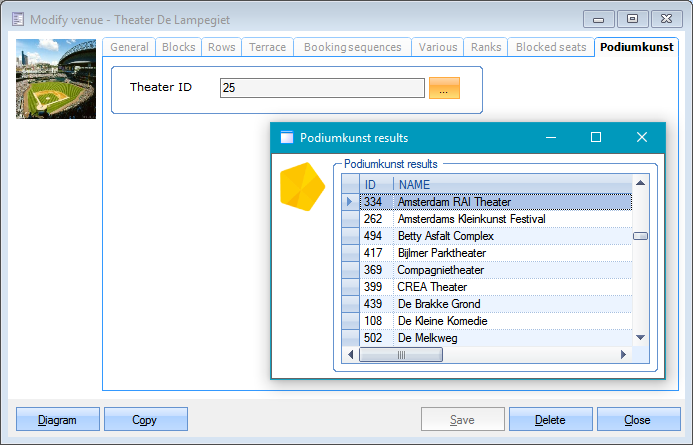Image resolution: width=693 pixels, height=445 pixels.
Task: Switch to the Blocks tab
Action: coord(178,47)
